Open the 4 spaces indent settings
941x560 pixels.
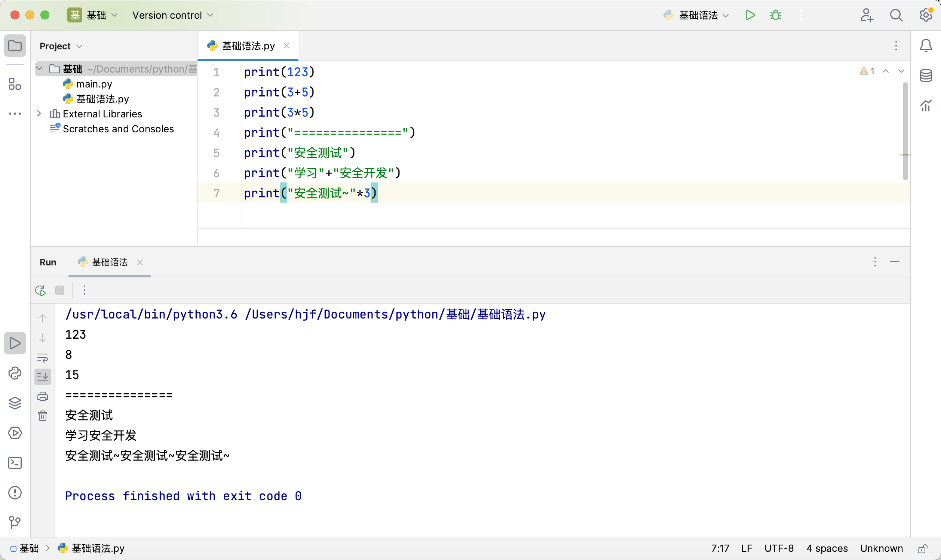[x=827, y=549]
